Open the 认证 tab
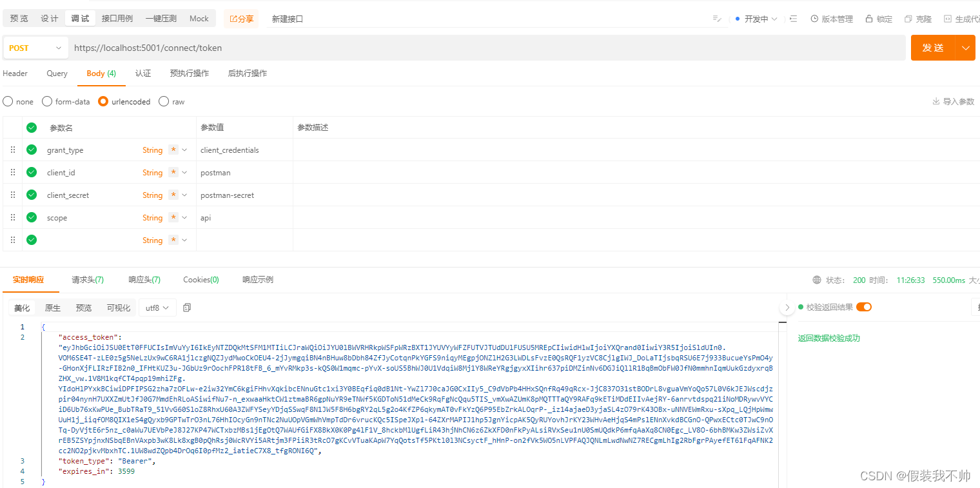The height and width of the screenshot is (488, 980). click(143, 73)
